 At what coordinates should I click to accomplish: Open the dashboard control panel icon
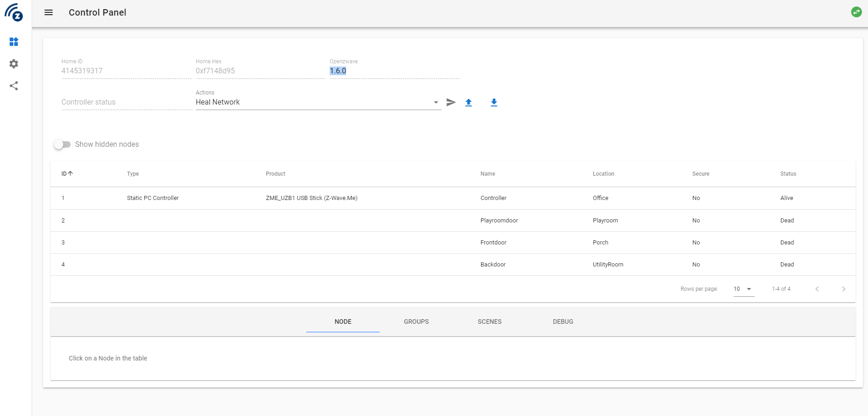tap(14, 42)
